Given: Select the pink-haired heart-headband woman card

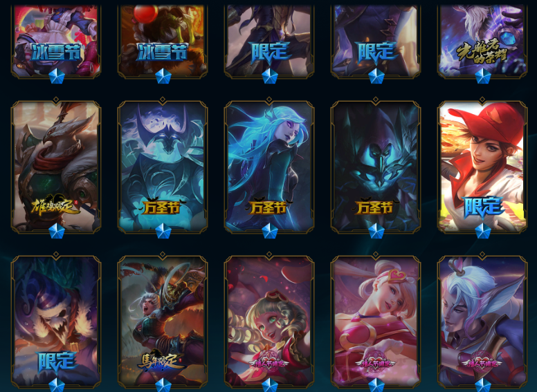Looking at the screenshot, I should pos(376,321).
